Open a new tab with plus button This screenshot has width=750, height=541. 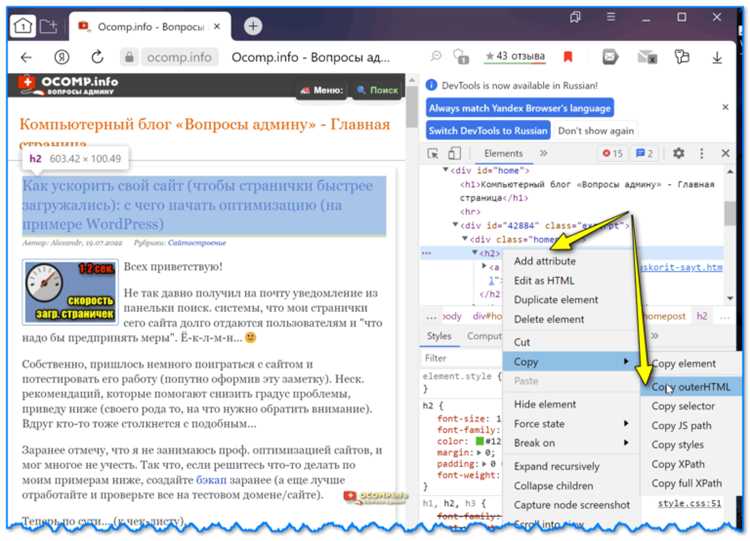click(x=253, y=26)
